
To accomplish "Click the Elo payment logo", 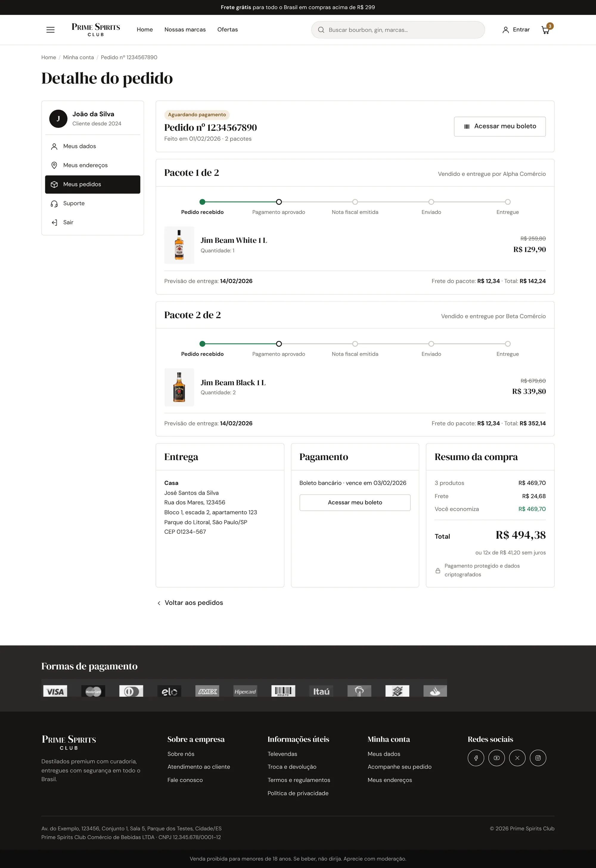I will pos(169,691).
